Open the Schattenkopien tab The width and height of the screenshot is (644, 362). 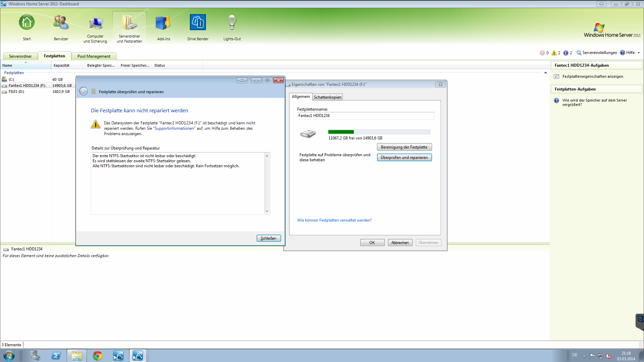pyautogui.click(x=327, y=97)
